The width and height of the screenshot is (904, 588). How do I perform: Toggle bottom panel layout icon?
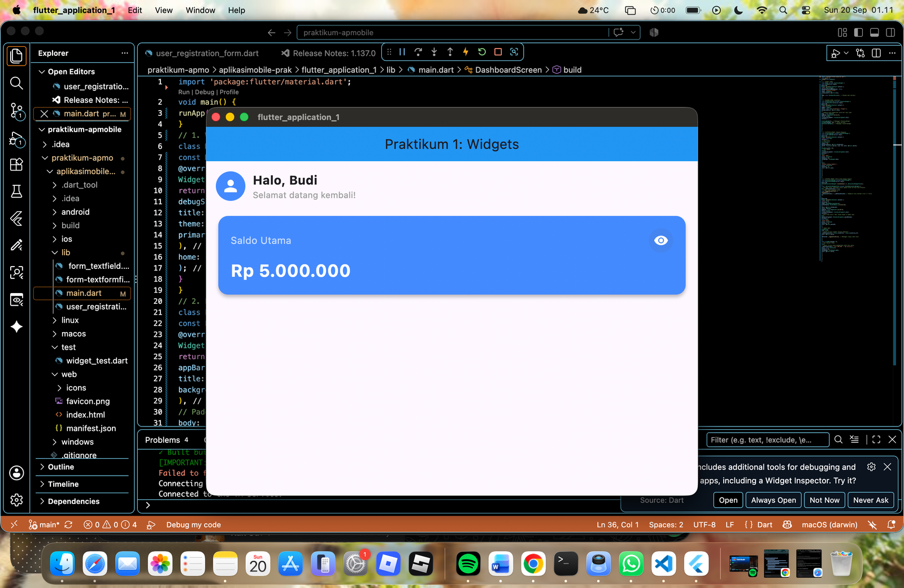(x=874, y=33)
